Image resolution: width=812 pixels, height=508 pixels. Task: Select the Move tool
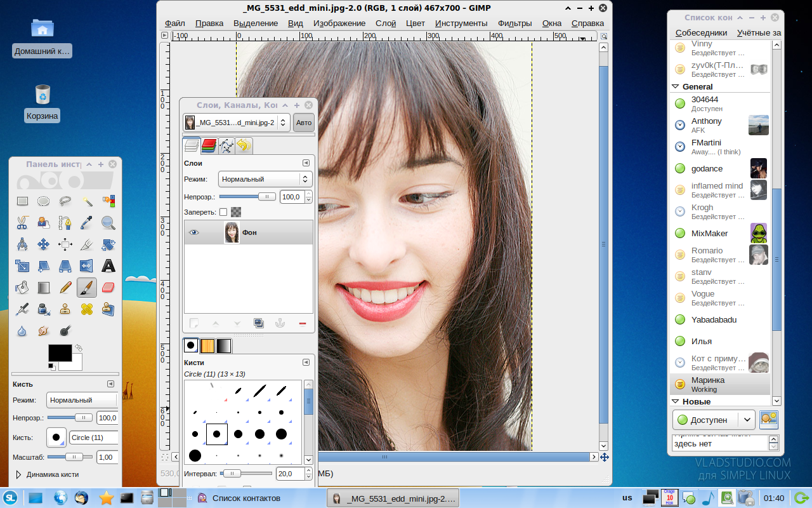pos(44,244)
